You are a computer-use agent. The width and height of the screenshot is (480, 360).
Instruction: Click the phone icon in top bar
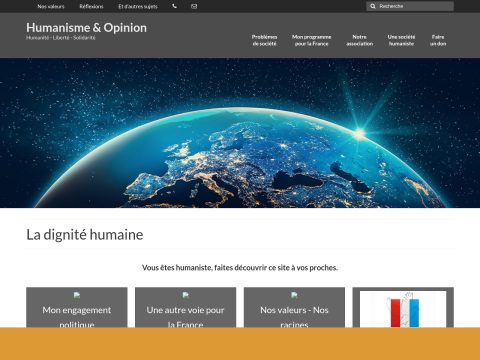[174, 6]
